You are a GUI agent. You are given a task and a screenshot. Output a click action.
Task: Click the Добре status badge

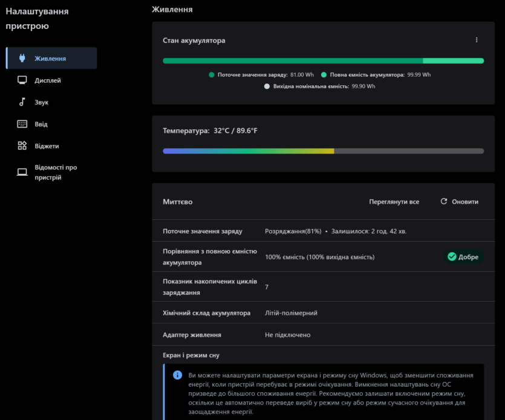pyautogui.click(x=464, y=256)
